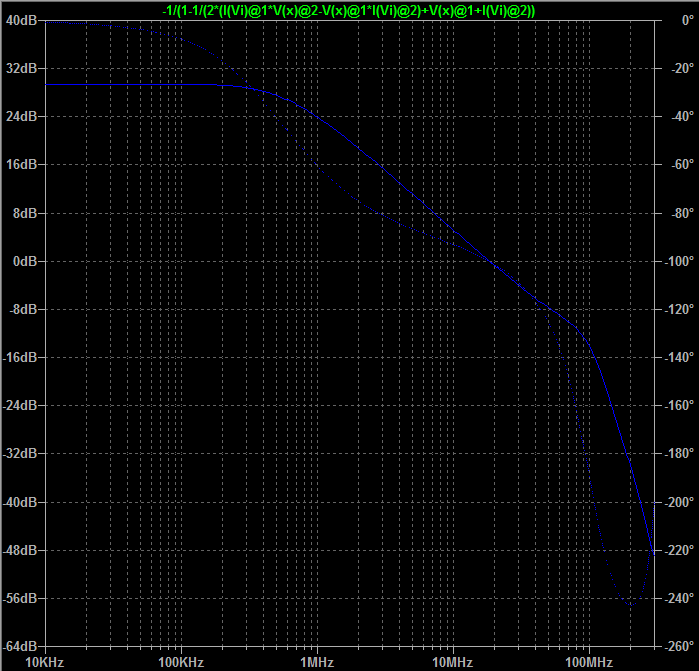Click the -180° phase axis label
This screenshot has width=699, height=671.
[679, 453]
